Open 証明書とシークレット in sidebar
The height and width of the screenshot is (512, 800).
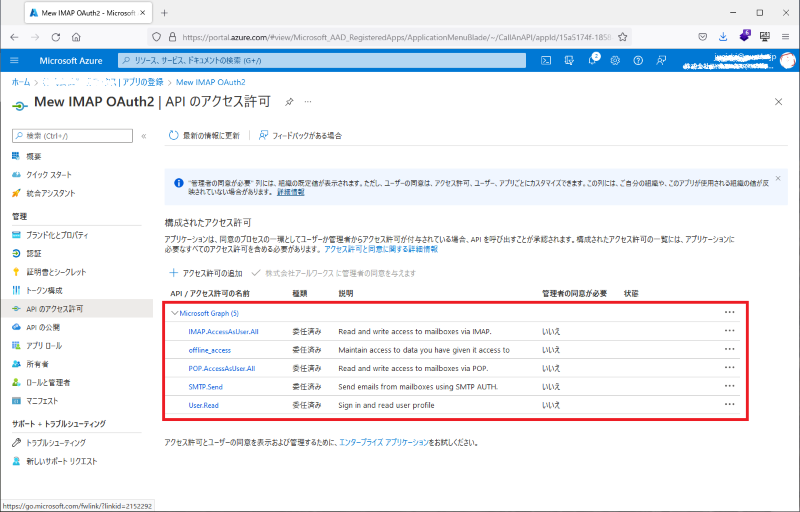click(x=56, y=272)
